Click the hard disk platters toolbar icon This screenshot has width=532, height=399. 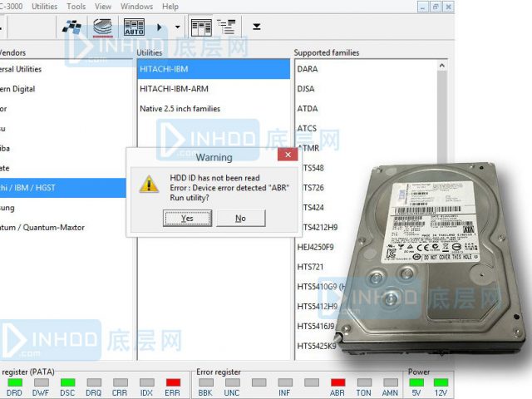[x=102, y=27]
